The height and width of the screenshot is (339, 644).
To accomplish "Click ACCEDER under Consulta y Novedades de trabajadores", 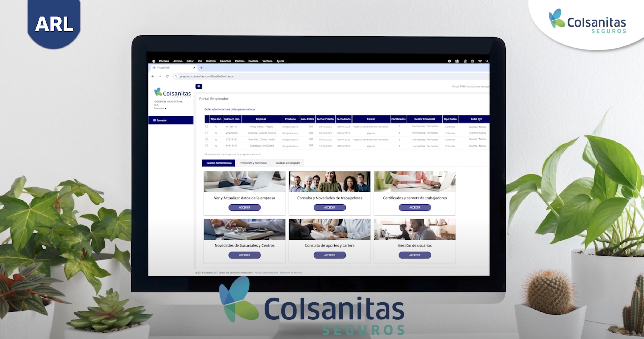I will 329,207.
